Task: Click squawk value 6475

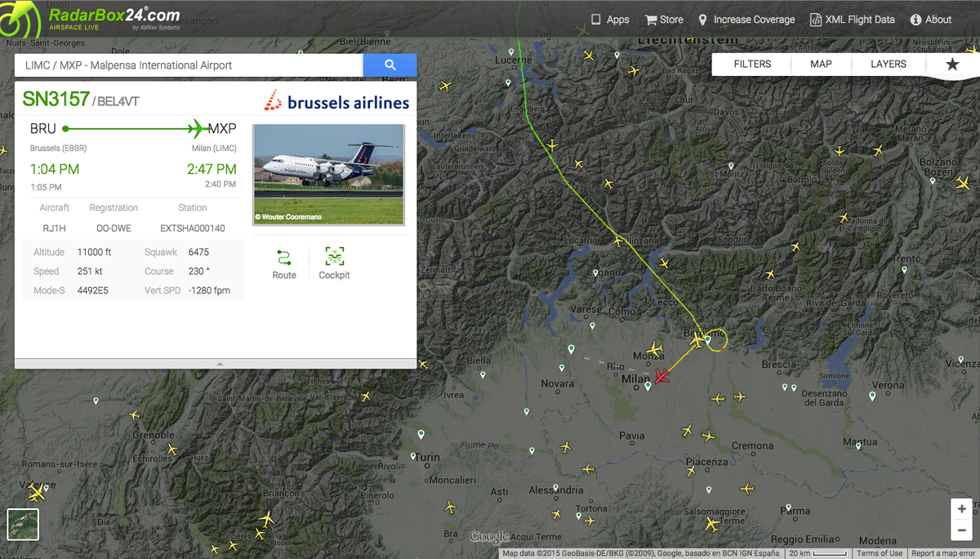Action: pos(198,252)
